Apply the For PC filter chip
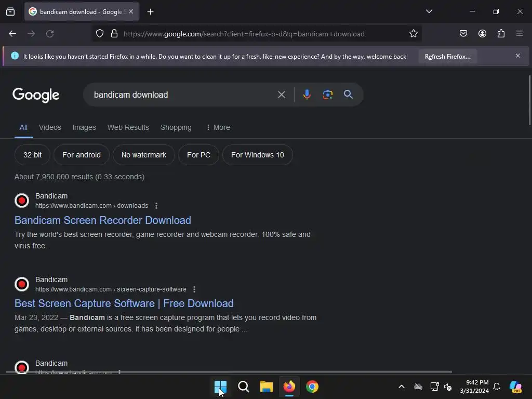 pos(198,155)
